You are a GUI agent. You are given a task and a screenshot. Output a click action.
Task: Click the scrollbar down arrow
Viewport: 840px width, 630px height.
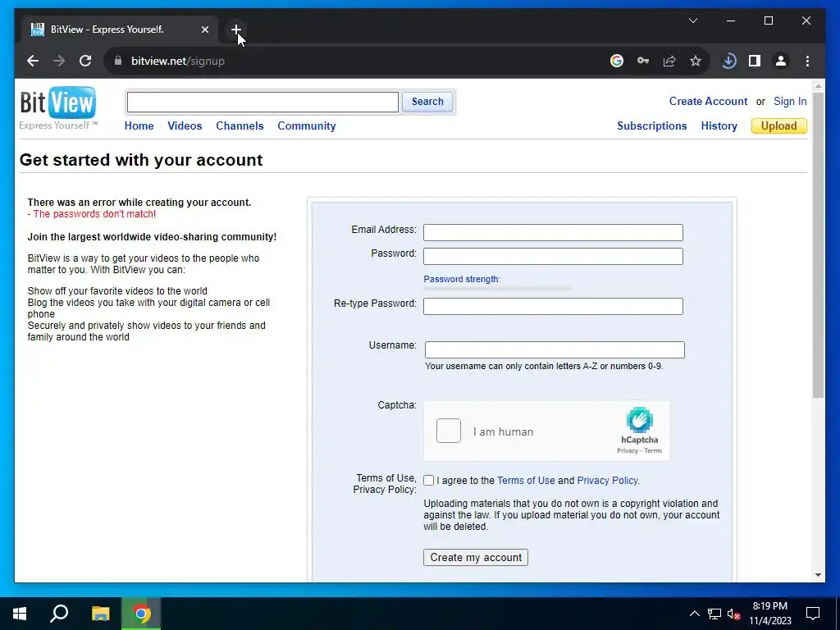pos(818,575)
